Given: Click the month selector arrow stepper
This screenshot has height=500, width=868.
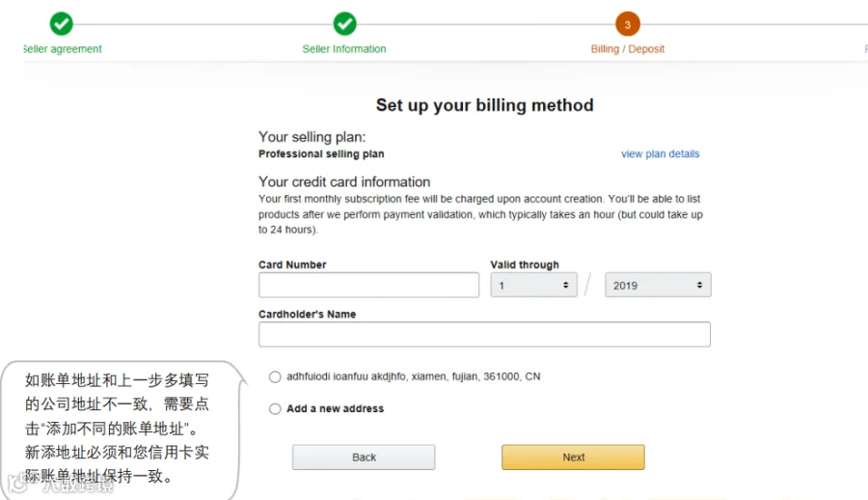Looking at the screenshot, I should tap(565, 285).
